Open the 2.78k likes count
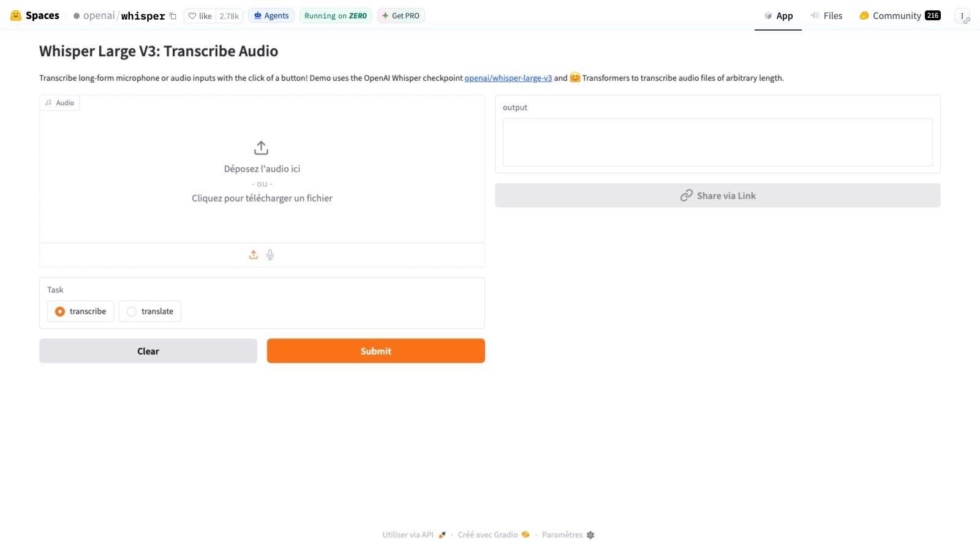 [229, 16]
